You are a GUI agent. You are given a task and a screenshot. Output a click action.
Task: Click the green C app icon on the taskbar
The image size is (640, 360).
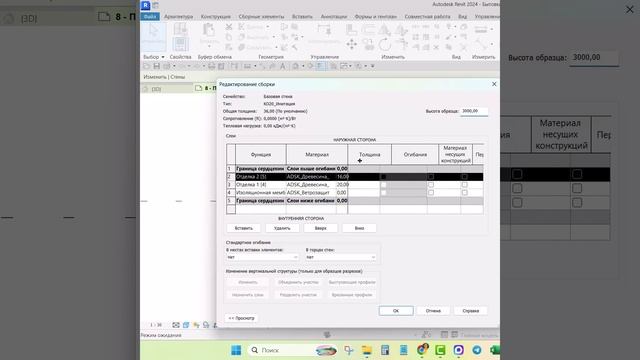coord(440,350)
